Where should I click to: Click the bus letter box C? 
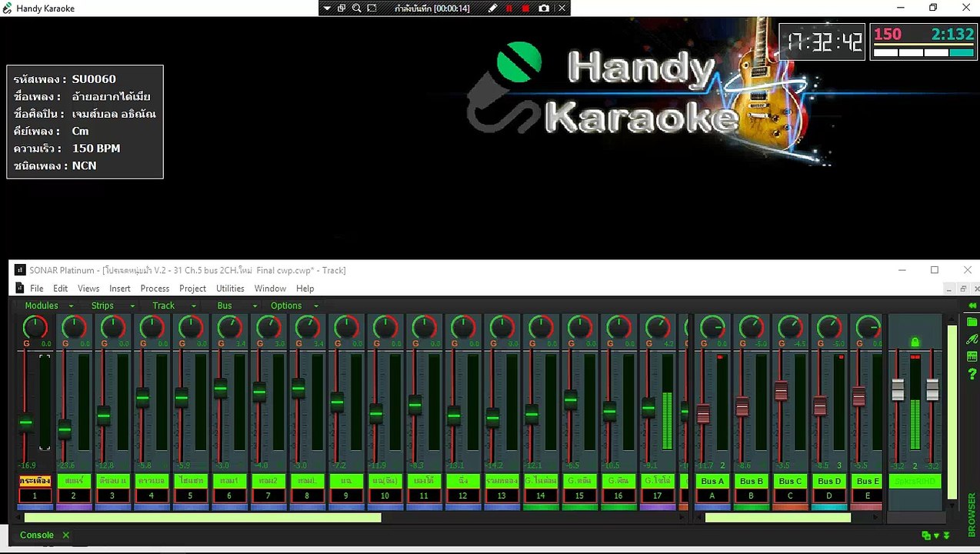pos(790,496)
